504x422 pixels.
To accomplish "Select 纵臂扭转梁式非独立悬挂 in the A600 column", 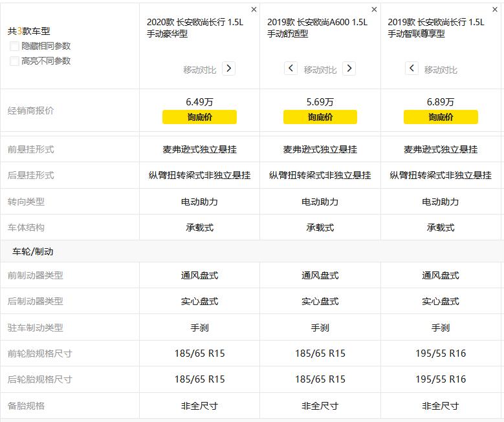I will (320, 175).
